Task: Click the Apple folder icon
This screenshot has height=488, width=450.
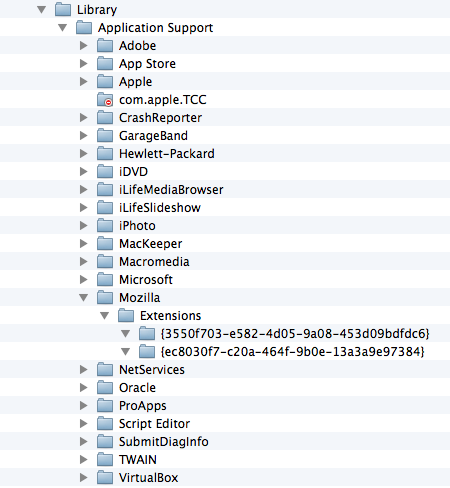Action: (x=105, y=81)
